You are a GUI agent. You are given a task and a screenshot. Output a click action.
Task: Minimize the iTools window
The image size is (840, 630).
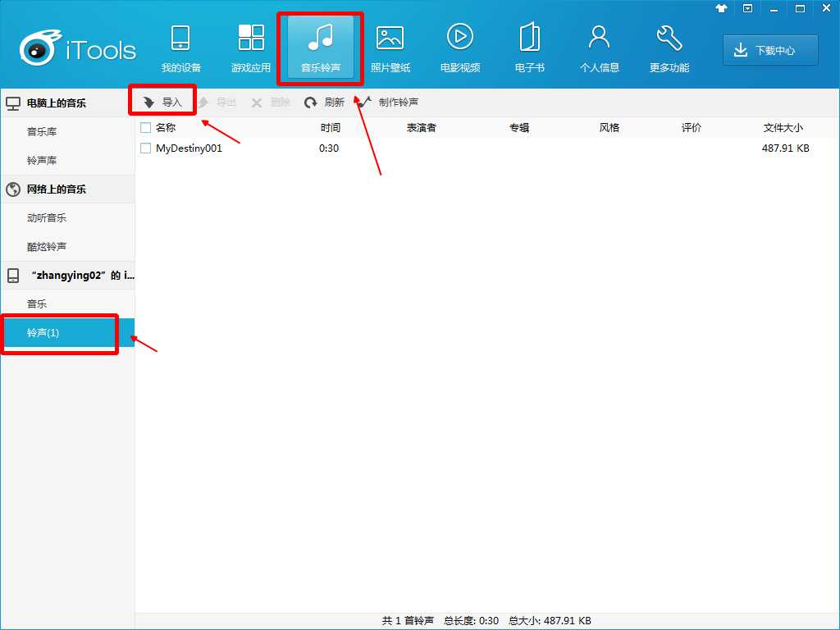774,8
